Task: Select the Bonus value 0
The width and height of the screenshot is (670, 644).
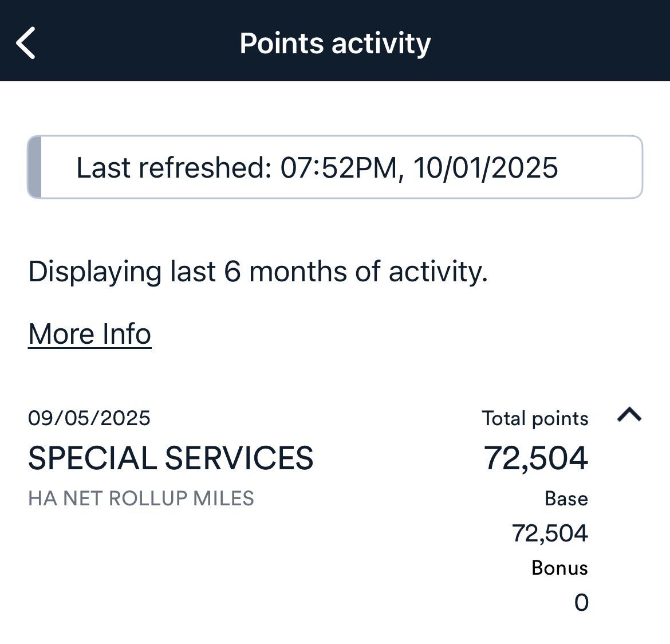Action: (581, 602)
